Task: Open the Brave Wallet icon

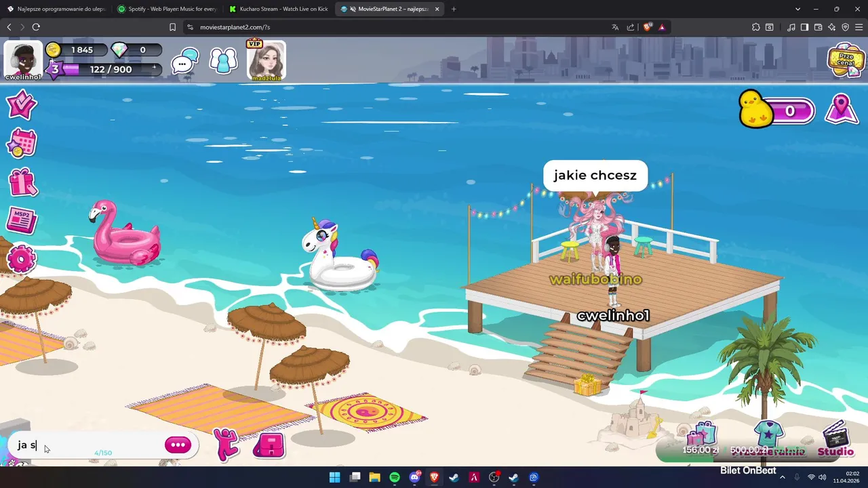Action: [x=818, y=27]
